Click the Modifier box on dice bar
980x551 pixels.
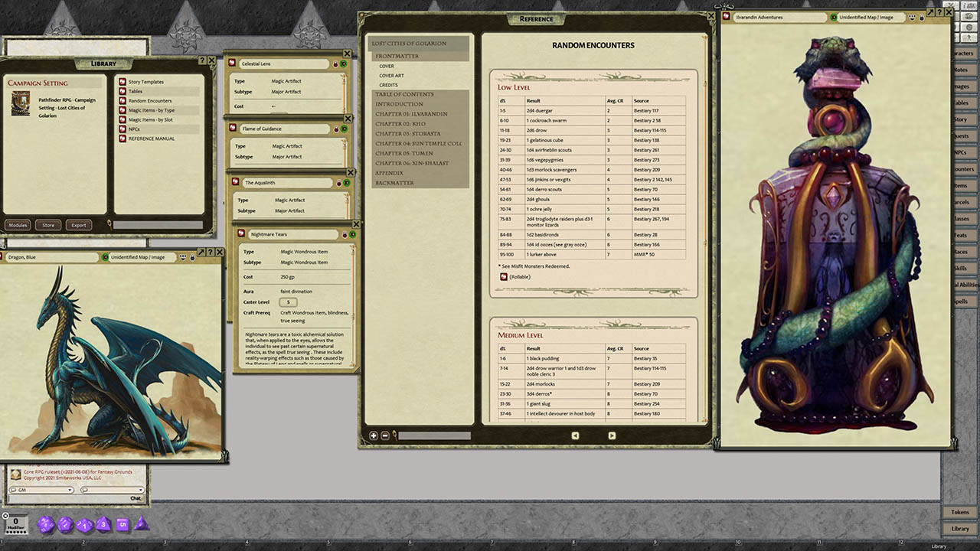[x=16, y=523]
